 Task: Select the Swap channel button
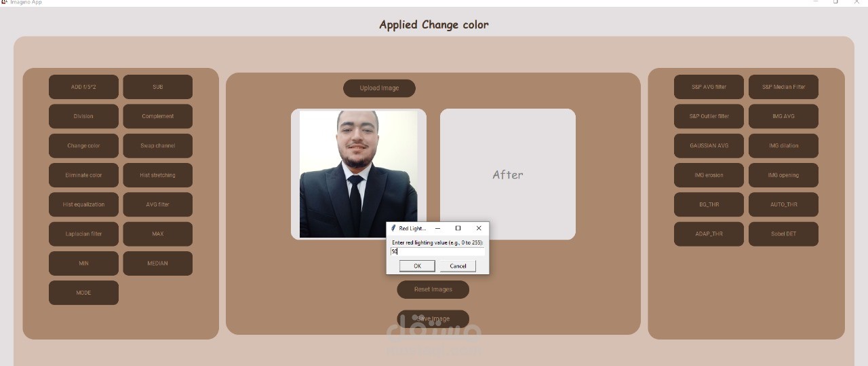coord(158,146)
